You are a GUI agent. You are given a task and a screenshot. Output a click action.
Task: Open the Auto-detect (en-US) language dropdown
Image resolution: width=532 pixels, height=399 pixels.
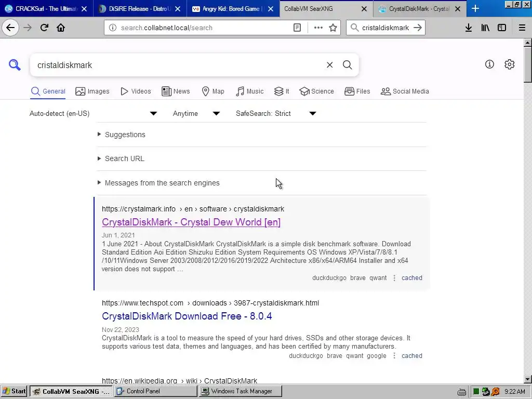94,113
